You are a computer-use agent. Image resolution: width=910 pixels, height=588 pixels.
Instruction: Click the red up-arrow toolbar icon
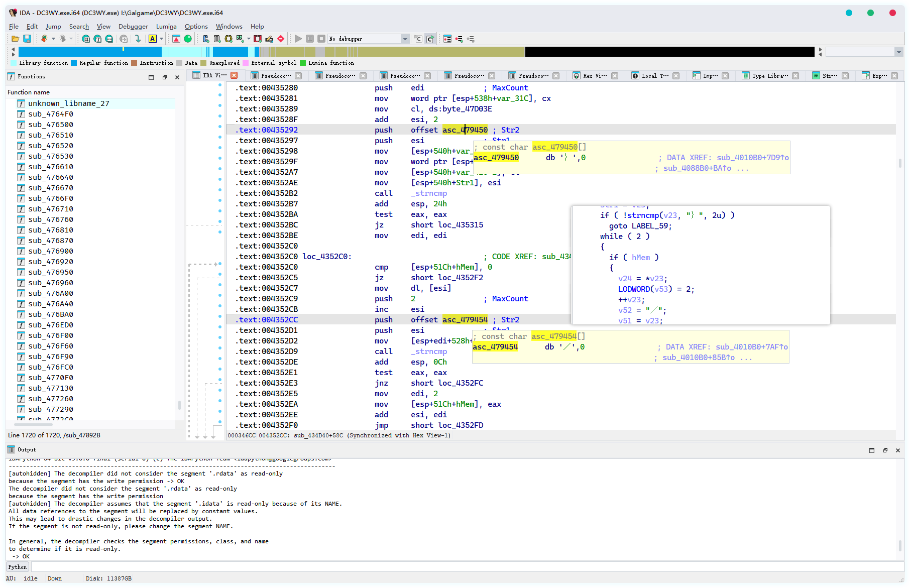pyautogui.click(x=176, y=39)
